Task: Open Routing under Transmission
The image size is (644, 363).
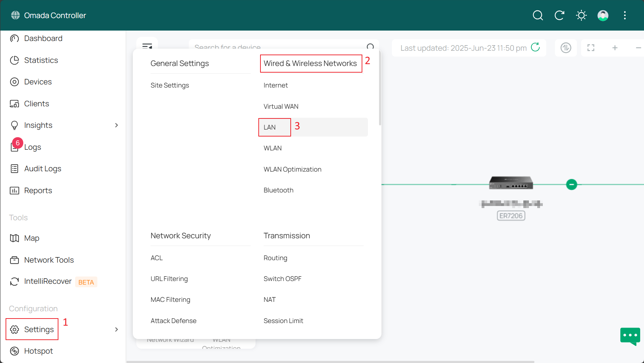Action: click(x=275, y=258)
